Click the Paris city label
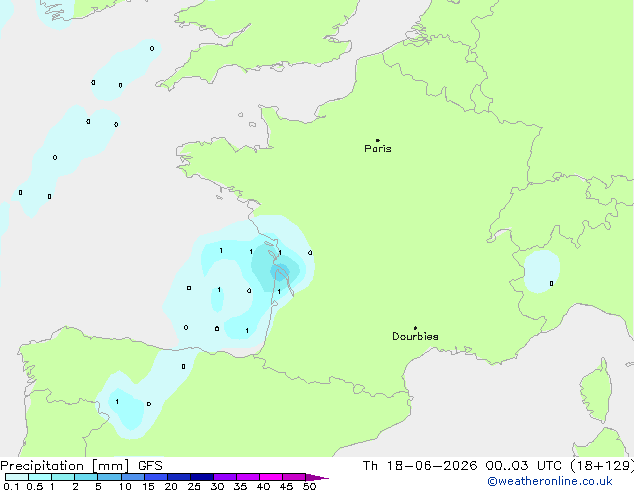Screen dimensions: 634x490 click(378, 149)
